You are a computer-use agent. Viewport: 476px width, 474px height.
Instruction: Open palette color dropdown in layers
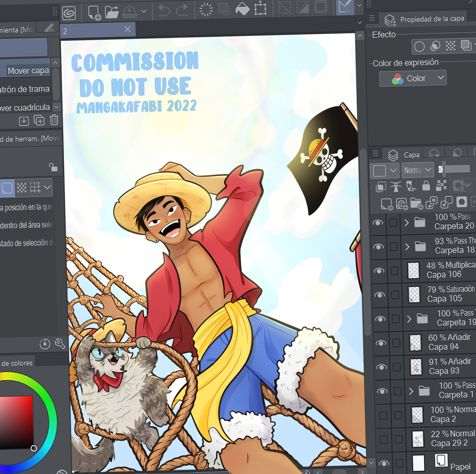[x=385, y=171]
